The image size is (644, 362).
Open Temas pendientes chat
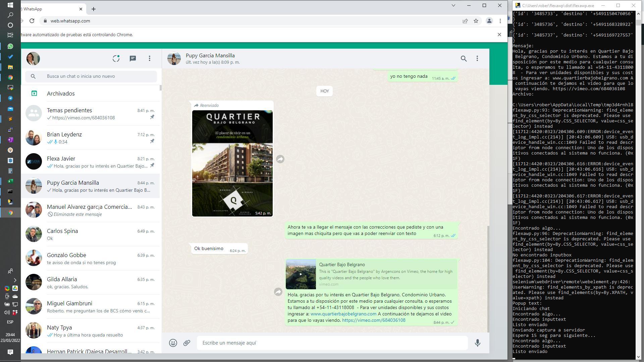pos(91,114)
